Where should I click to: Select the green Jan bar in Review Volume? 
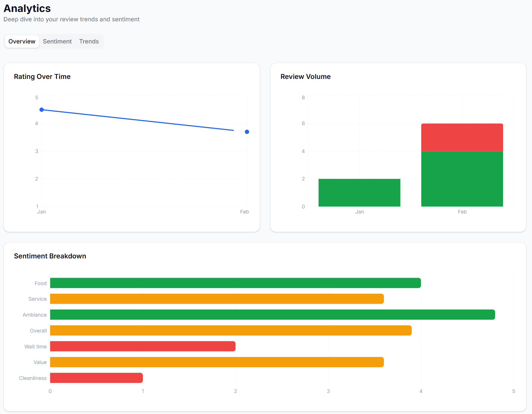coord(359,193)
